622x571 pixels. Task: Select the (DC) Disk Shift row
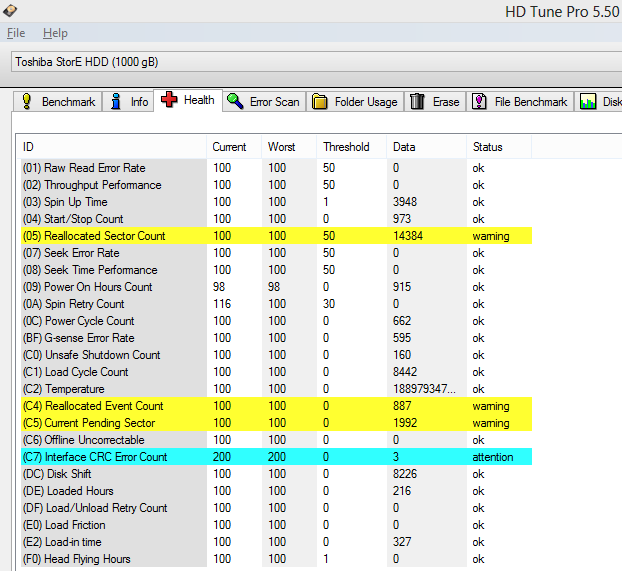click(x=276, y=474)
